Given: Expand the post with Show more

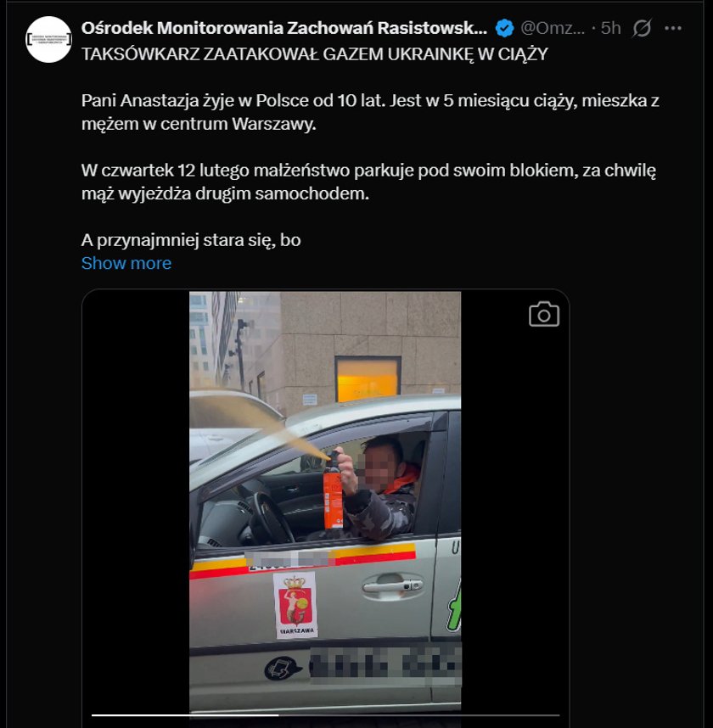Looking at the screenshot, I should (126, 263).
